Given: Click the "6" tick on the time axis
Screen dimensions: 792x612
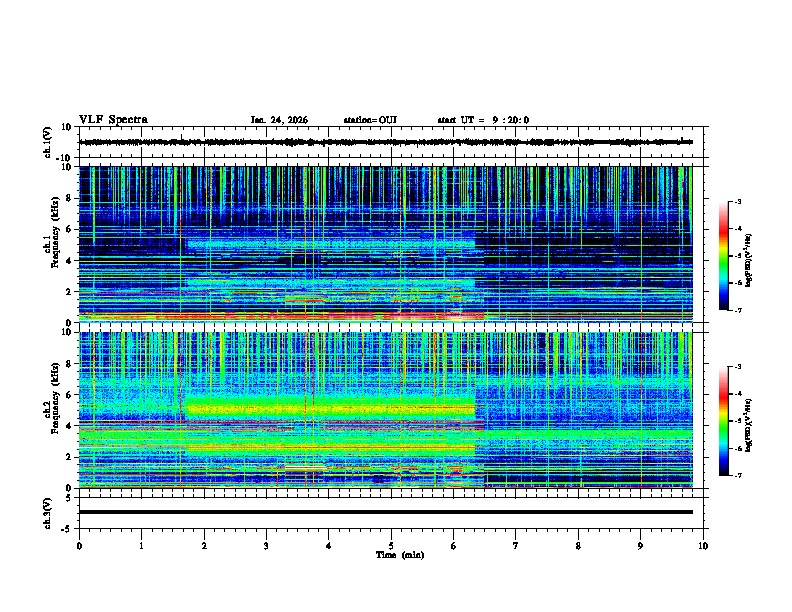Looking at the screenshot, I should click(454, 546).
